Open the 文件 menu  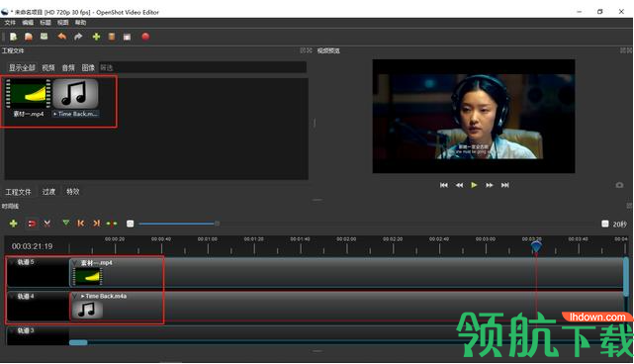[10, 22]
